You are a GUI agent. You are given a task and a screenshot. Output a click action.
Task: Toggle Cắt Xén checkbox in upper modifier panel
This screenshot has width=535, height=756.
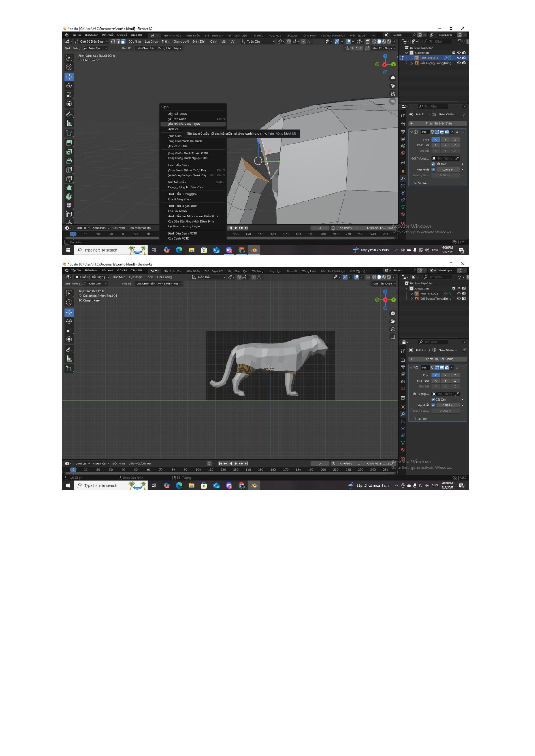coord(433,164)
